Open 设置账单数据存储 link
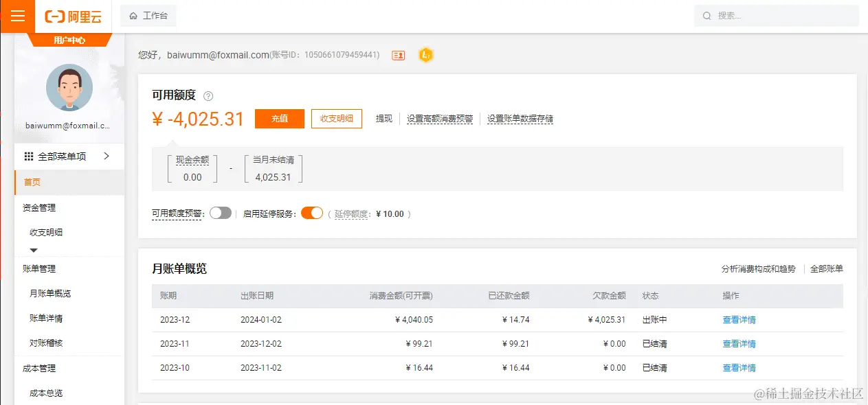The image size is (868, 405). pyautogui.click(x=520, y=119)
